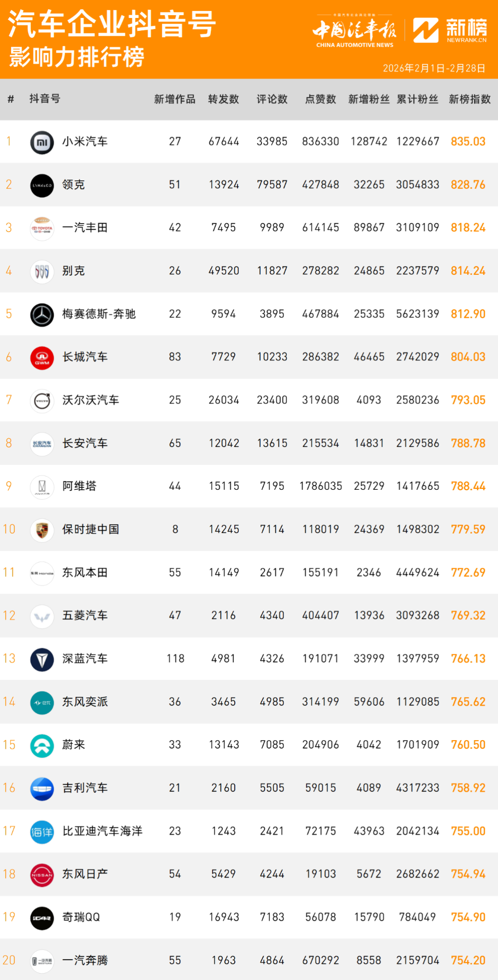The width and height of the screenshot is (498, 980).
Task: Click the 中国汽车报 header logo
Action: coord(354,31)
